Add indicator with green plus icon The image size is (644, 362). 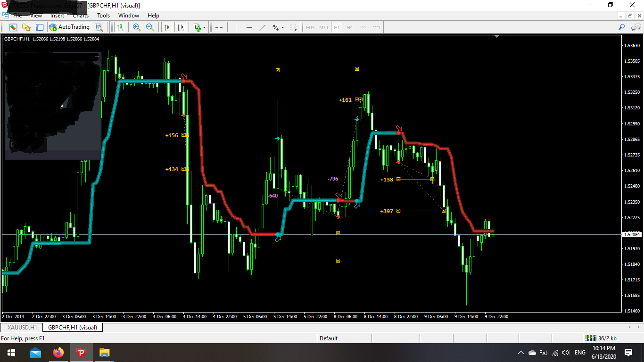(x=198, y=27)
